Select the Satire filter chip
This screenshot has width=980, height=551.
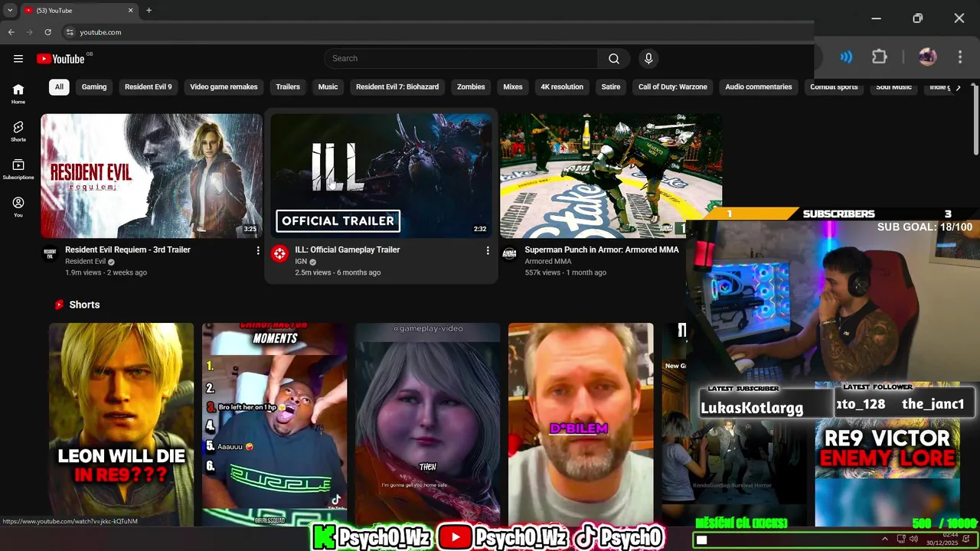pyautogui.click(x=611, y=87)
